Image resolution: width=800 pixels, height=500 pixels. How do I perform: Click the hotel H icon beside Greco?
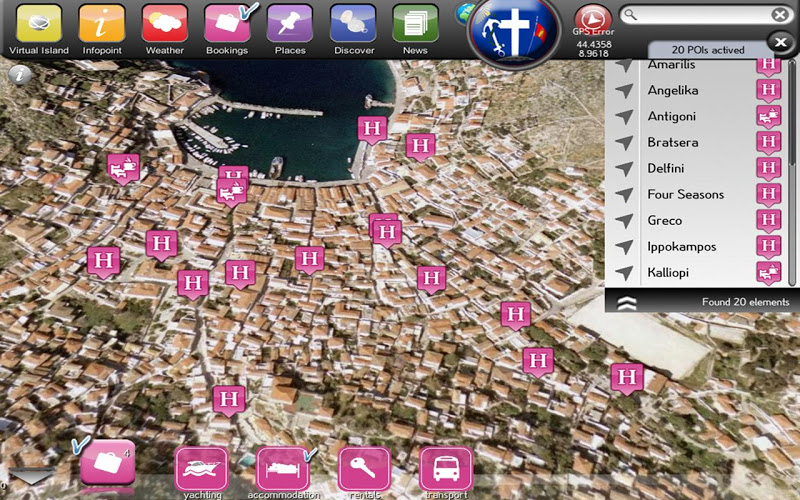(x=768, y=221)
